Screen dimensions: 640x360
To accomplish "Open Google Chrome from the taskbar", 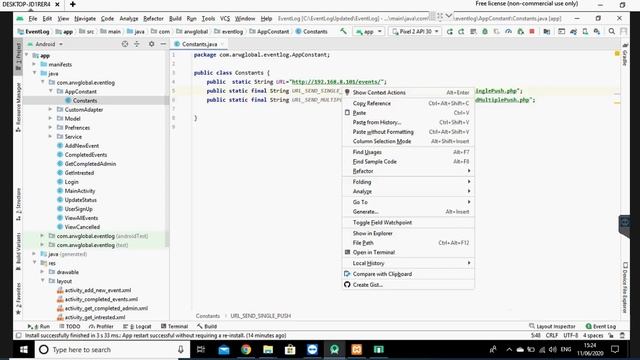I will pos(246,349).
